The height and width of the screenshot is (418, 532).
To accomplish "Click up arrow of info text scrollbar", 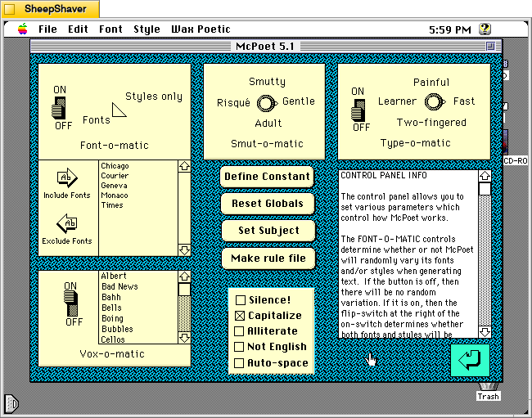I will coord(485,176).
